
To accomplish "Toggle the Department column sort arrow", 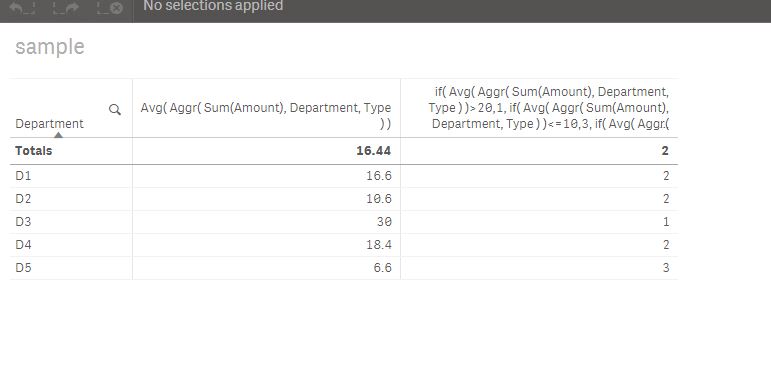I will 59,135.
